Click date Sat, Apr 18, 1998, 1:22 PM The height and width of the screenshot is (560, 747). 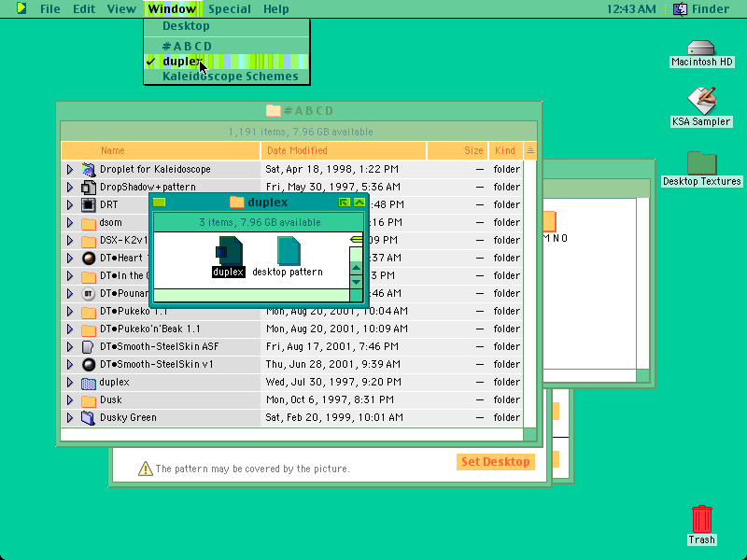coord(332,169)
